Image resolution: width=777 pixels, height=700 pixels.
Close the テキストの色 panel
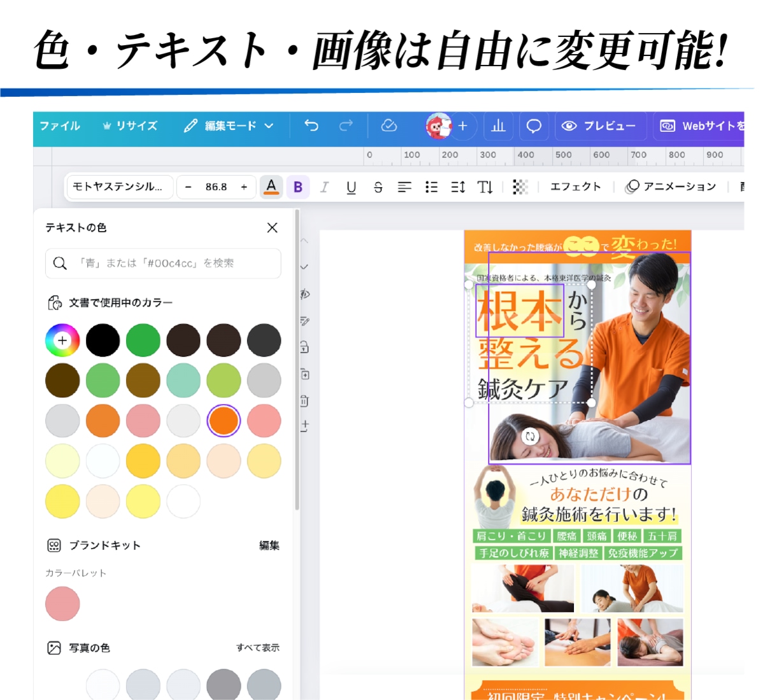point(272,227)
